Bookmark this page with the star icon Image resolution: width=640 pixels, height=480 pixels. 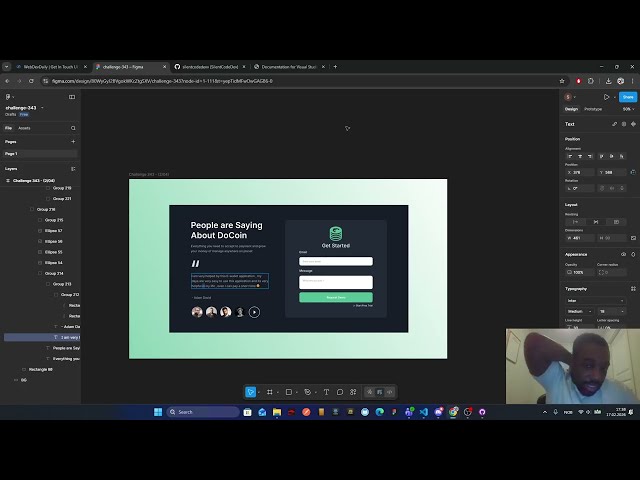pyautogui.click(x=562, y=81)
